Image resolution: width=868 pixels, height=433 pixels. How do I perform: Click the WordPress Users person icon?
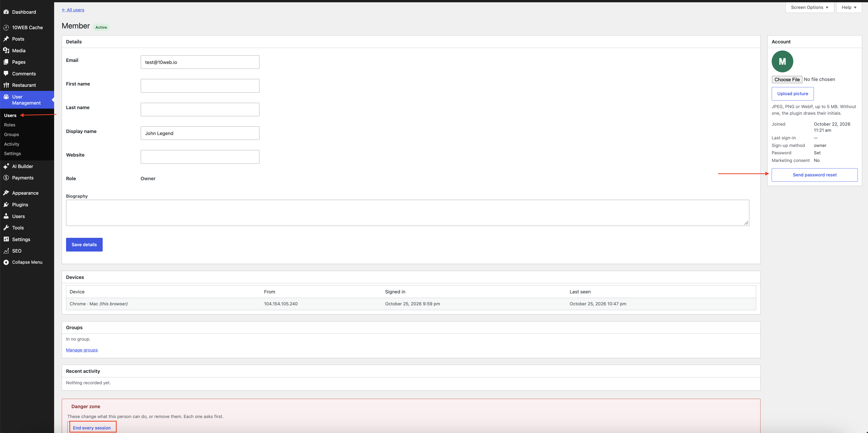pos(6,216)
